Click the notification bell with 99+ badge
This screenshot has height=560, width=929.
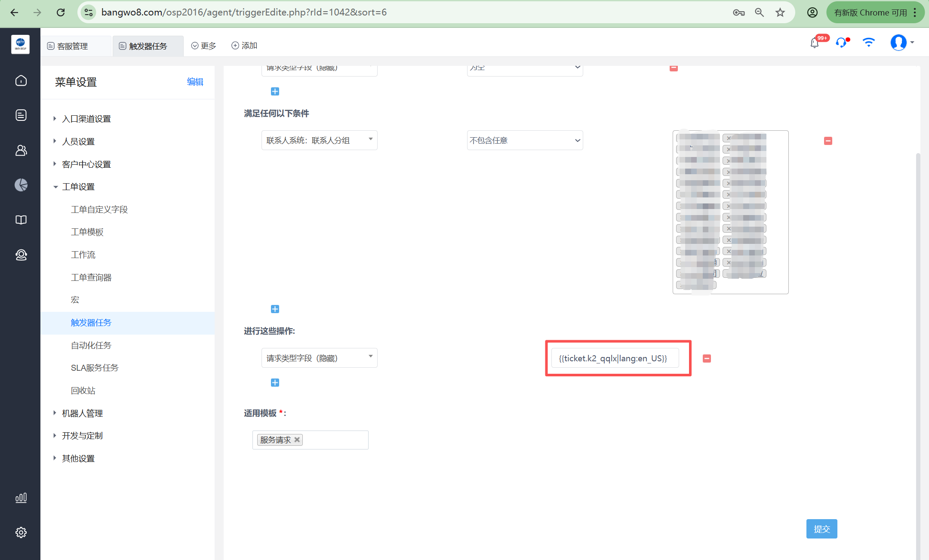click(x=815, y=43)
